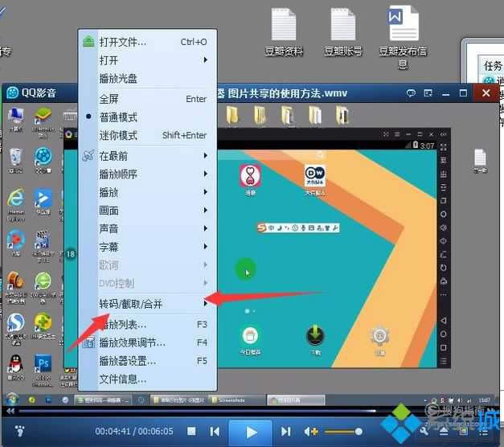Skip to next track button
Screen dimensions: 504x447
[x=285, y=431]
